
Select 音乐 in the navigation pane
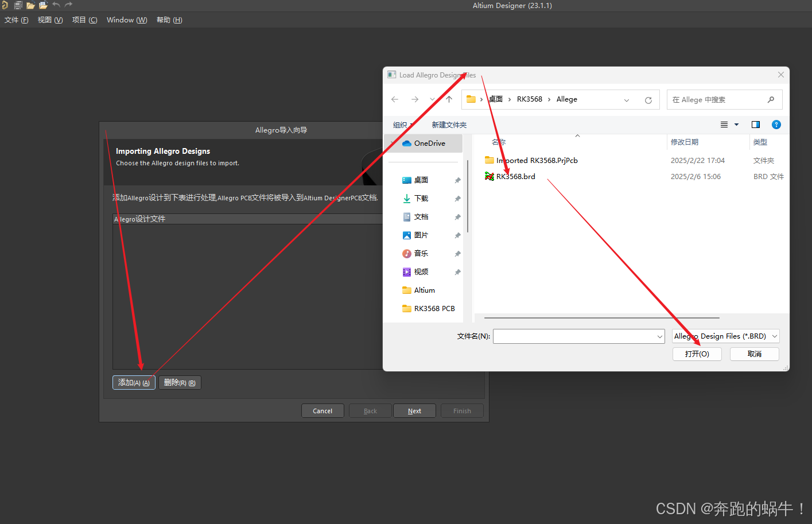(x=421, y=254)
